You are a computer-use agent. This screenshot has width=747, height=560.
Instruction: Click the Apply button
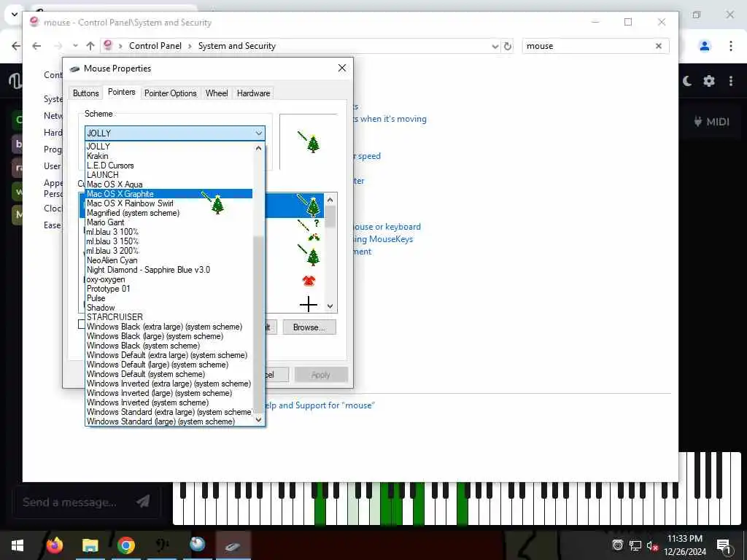click(321, 375)
